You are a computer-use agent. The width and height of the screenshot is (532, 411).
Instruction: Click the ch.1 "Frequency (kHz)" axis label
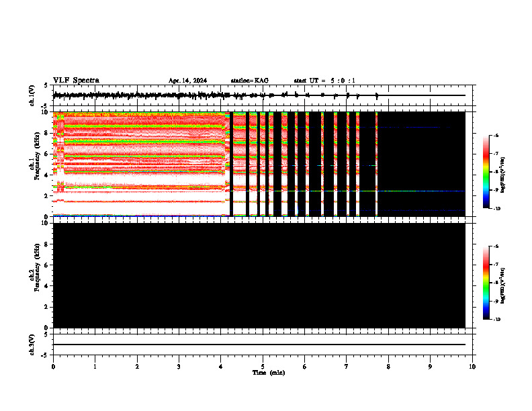37,156
